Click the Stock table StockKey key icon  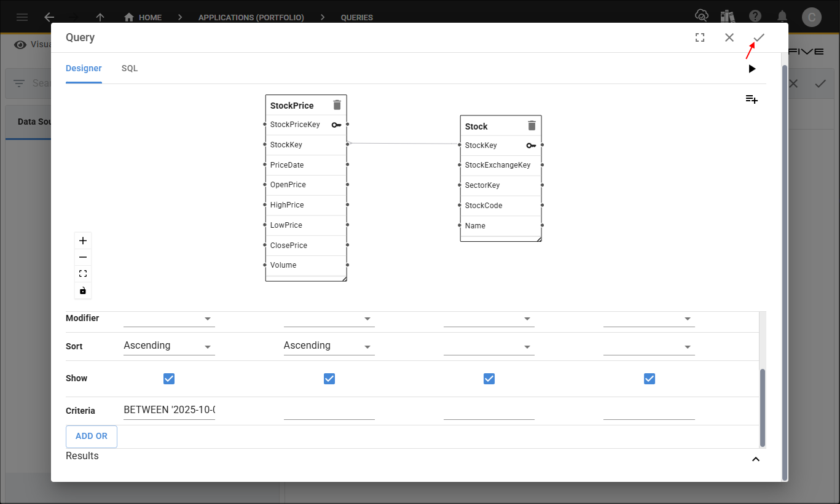532,145
